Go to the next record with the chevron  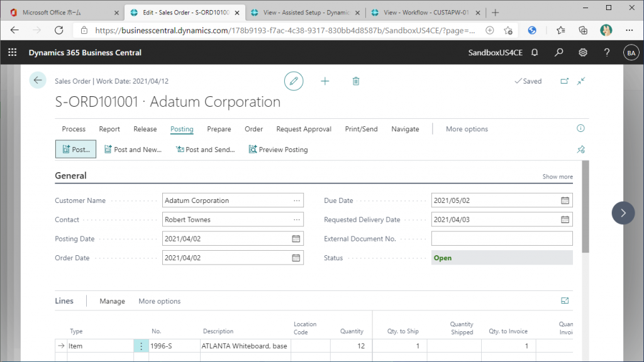click(623, 213)
